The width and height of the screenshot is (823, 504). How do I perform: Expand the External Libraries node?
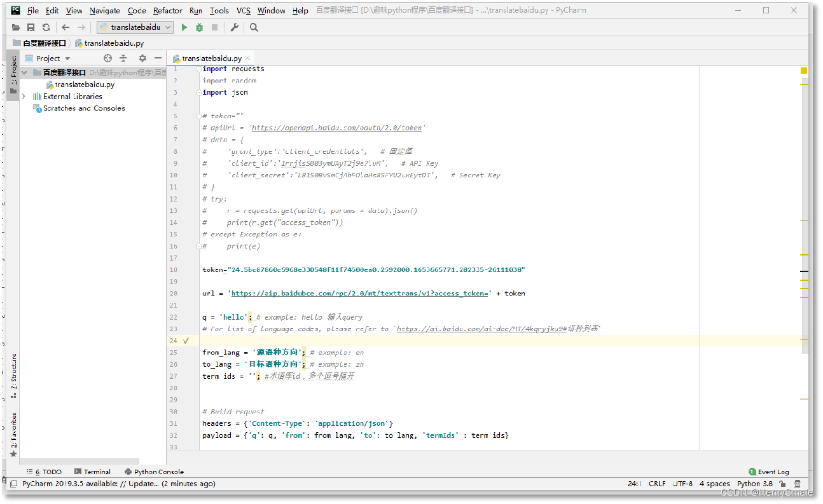click(x=24, y=97)
